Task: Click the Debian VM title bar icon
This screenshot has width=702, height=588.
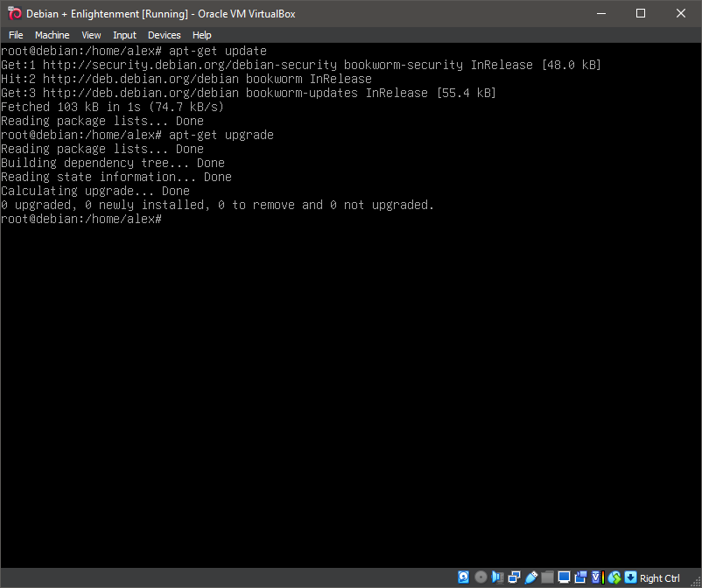Action: [14, 13]
